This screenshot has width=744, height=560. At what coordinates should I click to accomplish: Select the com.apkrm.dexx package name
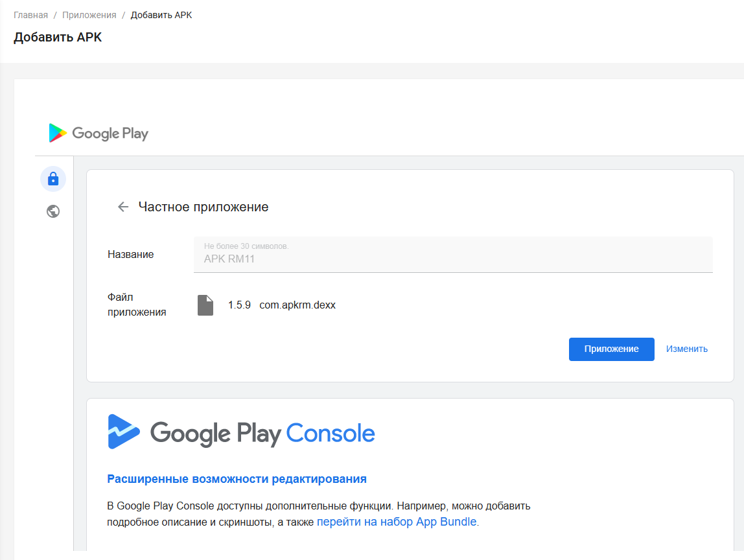point(297,305)
